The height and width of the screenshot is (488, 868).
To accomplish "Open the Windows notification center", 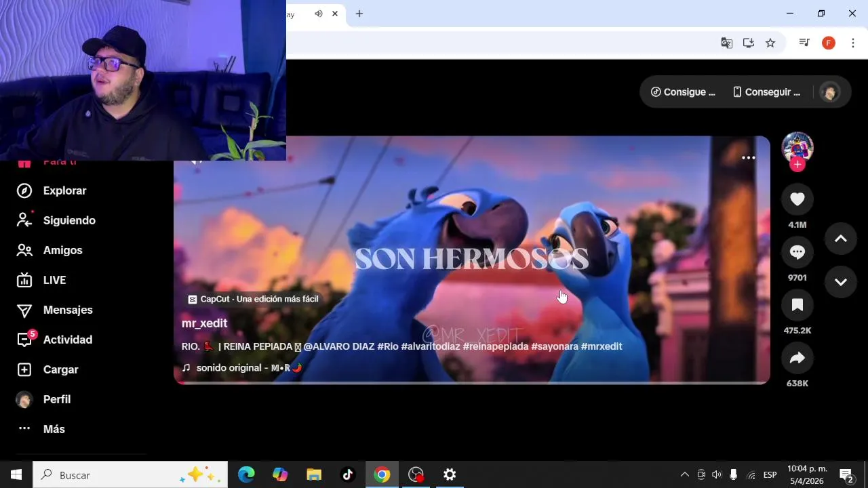I will [x=846, y=474].
